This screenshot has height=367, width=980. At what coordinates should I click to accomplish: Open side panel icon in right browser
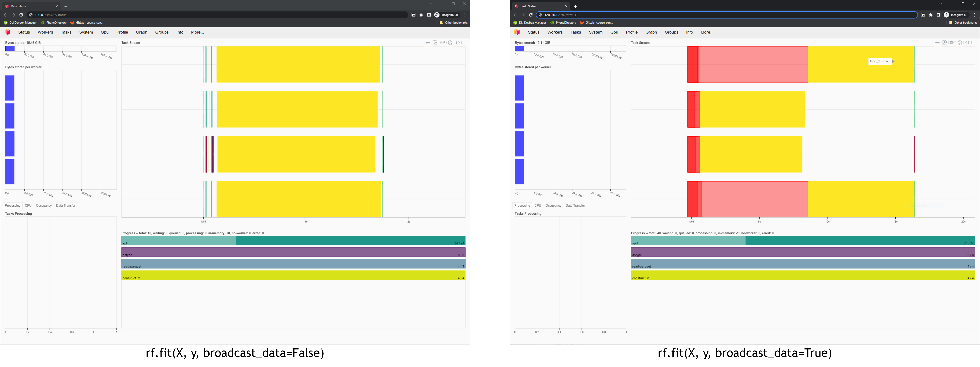(x=939, y=15)
